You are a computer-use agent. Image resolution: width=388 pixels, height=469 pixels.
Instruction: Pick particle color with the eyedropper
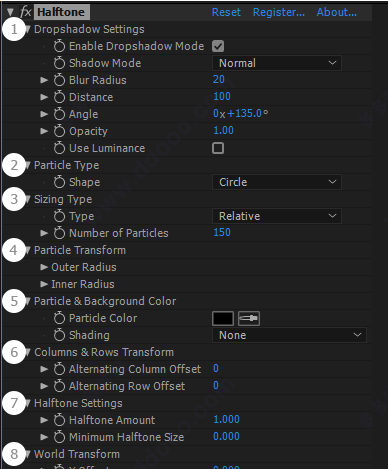249,318
